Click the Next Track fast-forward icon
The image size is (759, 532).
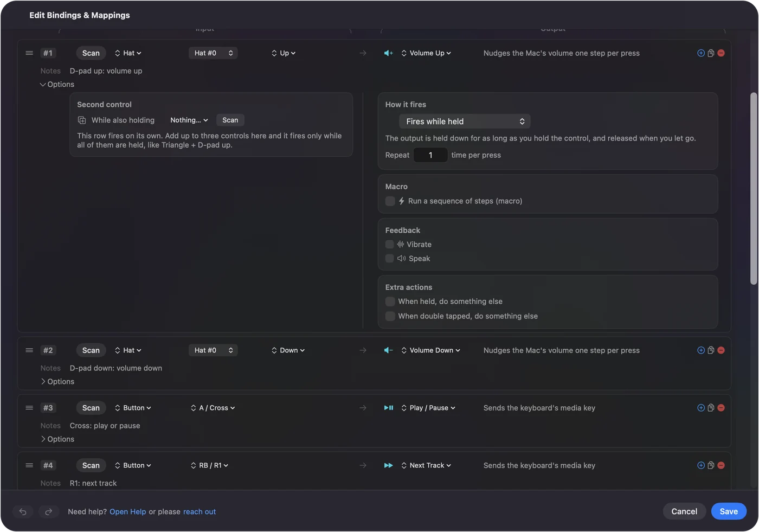click(389, 465)
